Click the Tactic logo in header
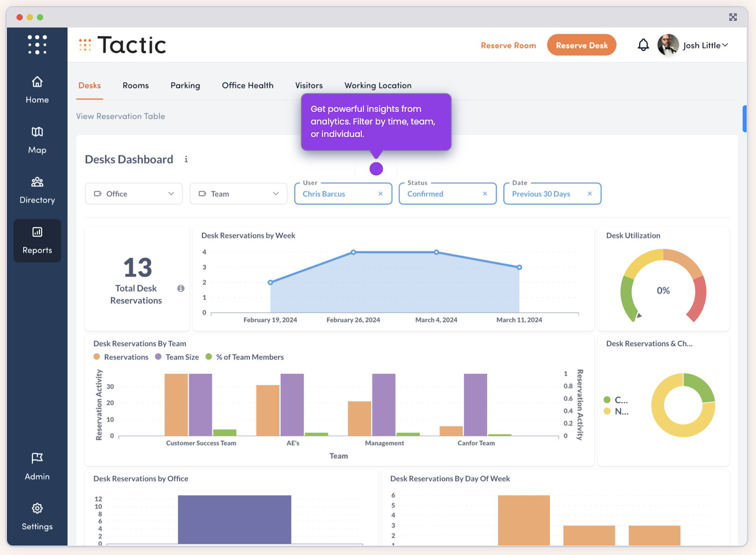The image size is (756, 555). (122, 45)
